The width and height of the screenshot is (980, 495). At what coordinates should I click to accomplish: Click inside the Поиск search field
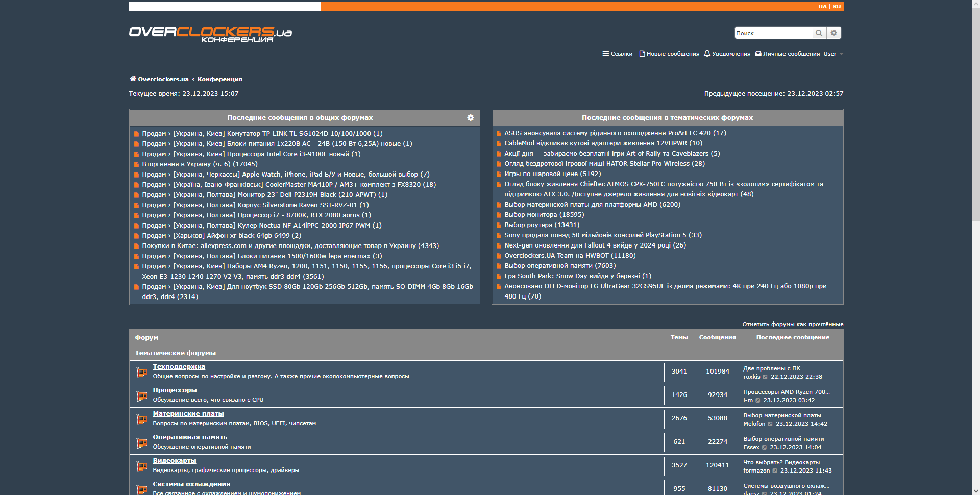(x=773, y=33)
